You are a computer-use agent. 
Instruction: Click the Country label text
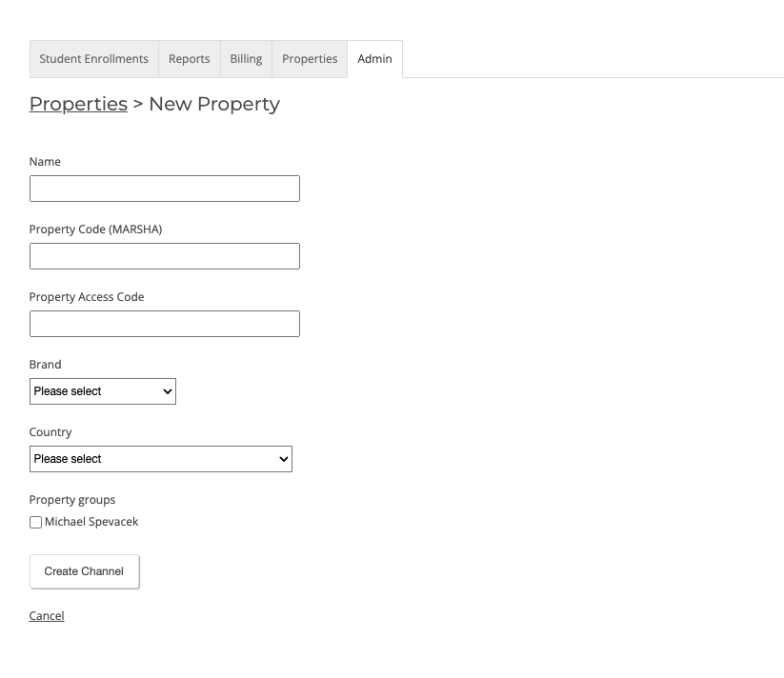[50, 432]
